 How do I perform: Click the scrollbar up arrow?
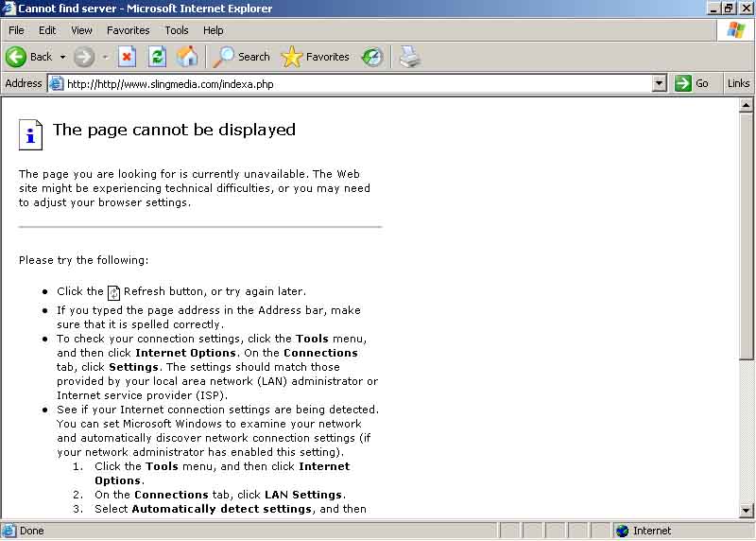tap(746, 105)
